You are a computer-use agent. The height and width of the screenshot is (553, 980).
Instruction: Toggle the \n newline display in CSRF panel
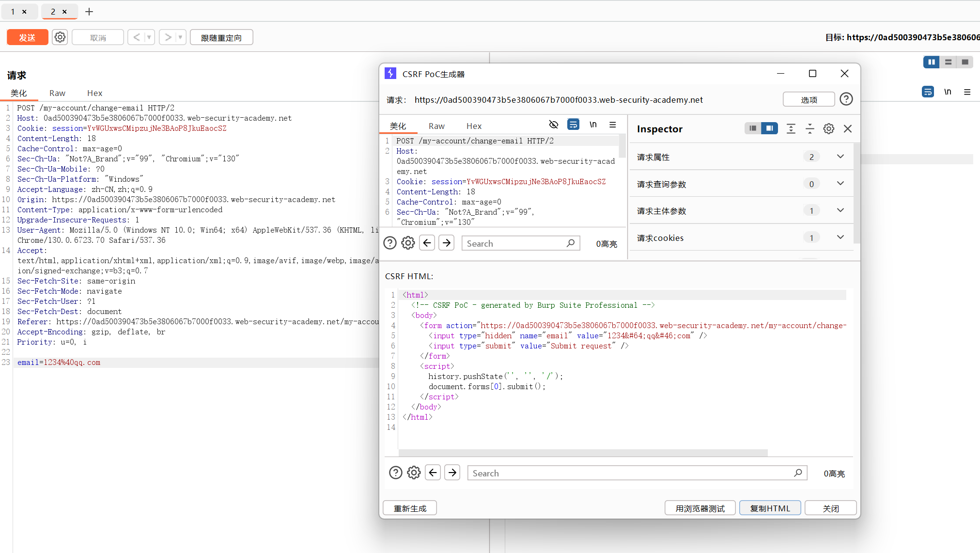click(593, 125)
